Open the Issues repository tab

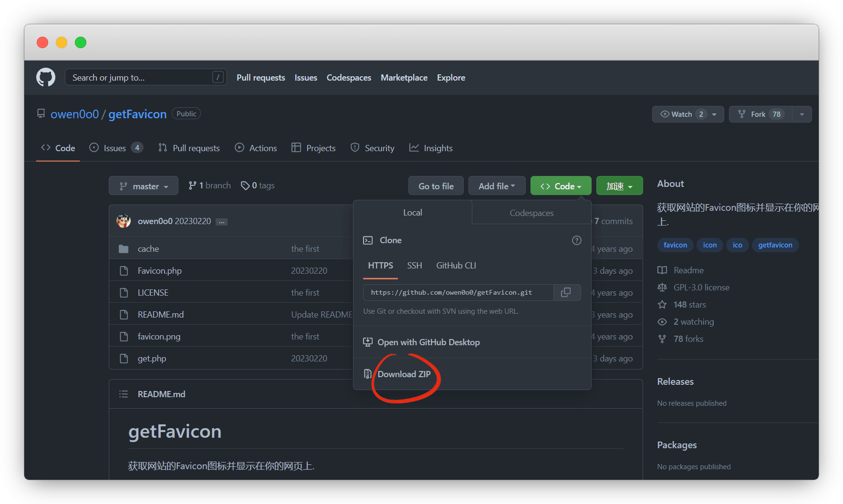click(x=115, y=148)
